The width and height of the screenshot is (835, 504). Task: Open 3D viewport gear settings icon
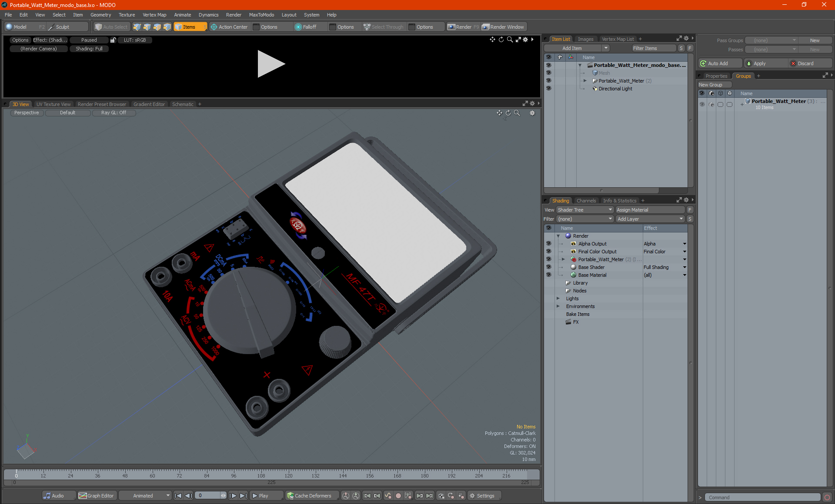532,113
